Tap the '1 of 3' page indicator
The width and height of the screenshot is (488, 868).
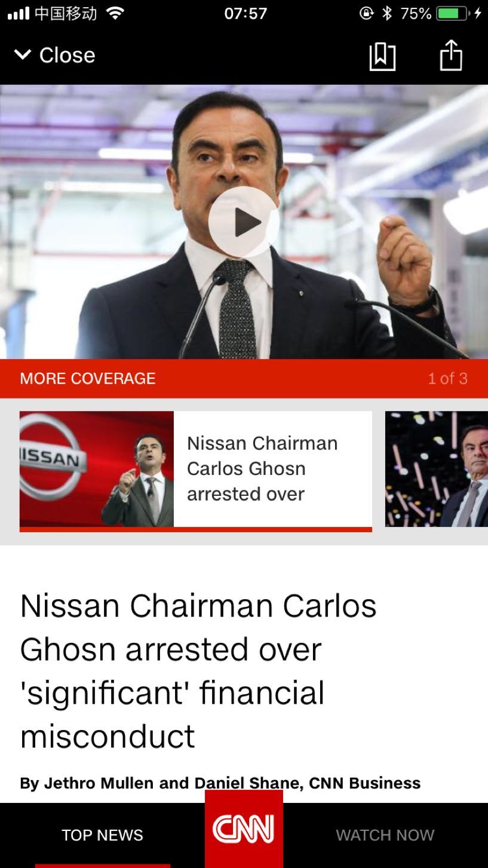[447, 378]
